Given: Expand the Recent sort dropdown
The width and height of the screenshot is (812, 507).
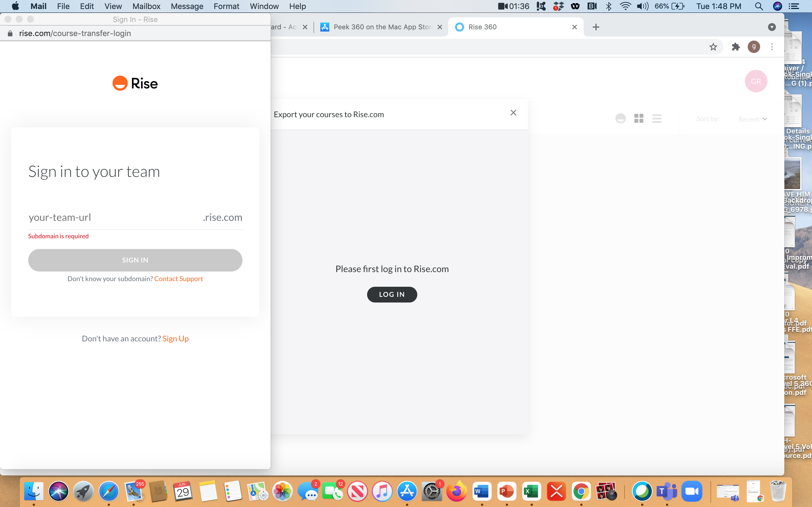Looking at the screenshot, I should point(753,119).
